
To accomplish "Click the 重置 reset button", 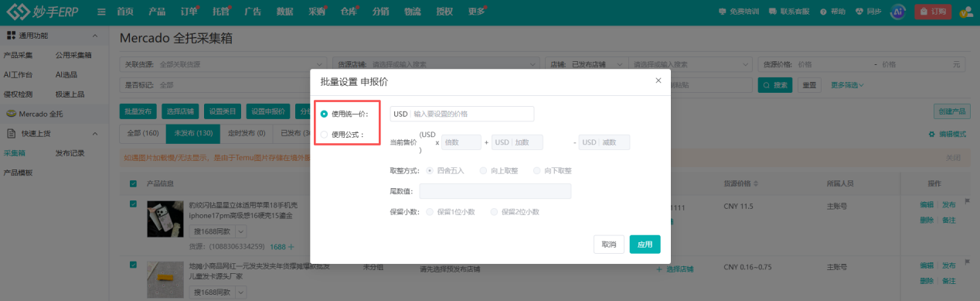I will point(809,84).
